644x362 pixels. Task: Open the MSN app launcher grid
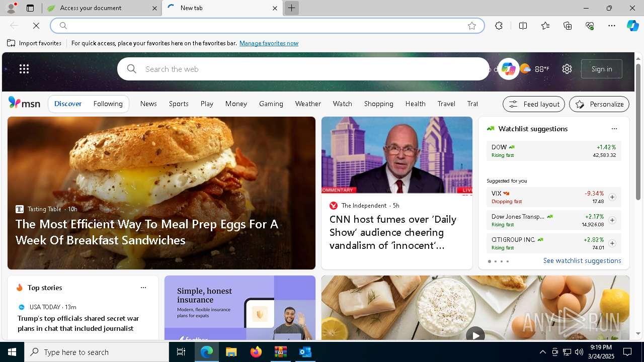coord(24,69)
